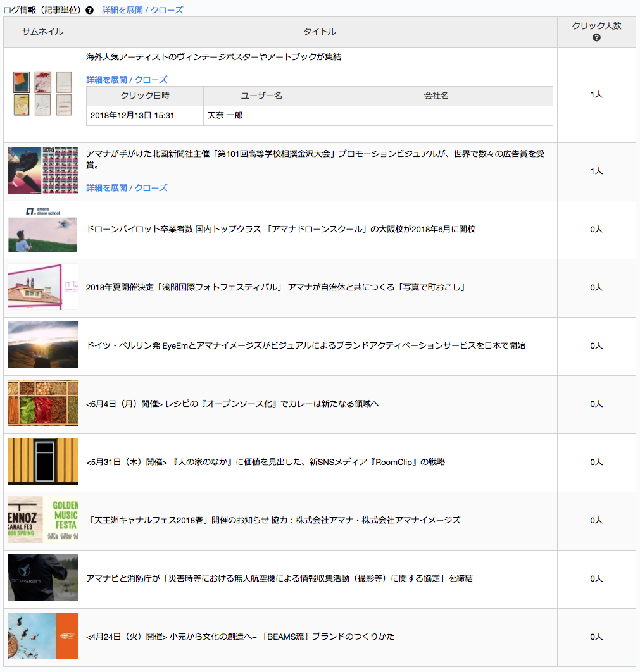This screenshot has height=672, width=640.
Task: Select the クリック日時 column header
Action: click(145, 96)
